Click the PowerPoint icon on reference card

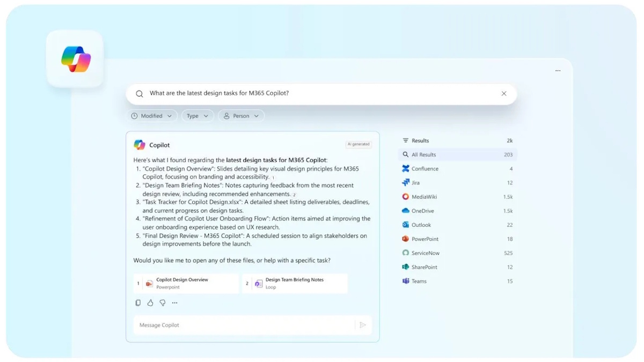click(x=149, y=284)
